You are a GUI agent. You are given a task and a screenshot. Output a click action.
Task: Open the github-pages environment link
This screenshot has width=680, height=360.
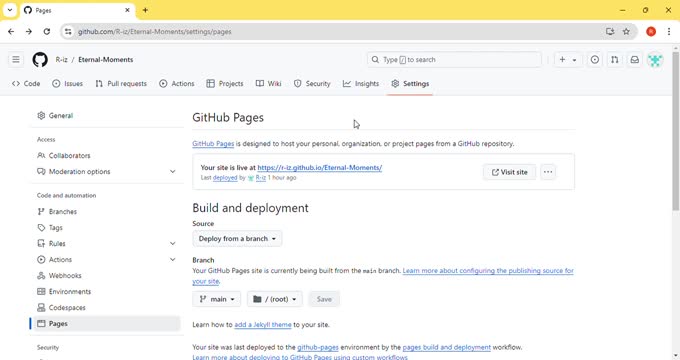click(x=318, y=347)
